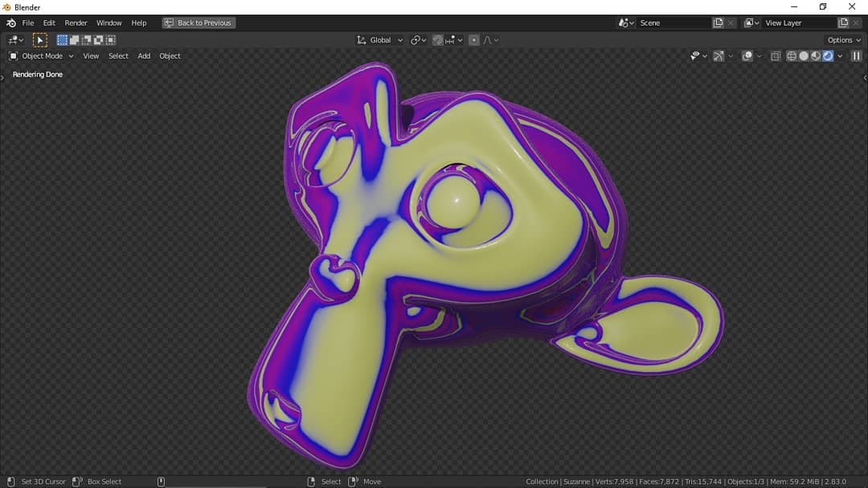The image size is (868, 488).
Task: Toggle viewport gizmos icon
Action: click(719, 56)
